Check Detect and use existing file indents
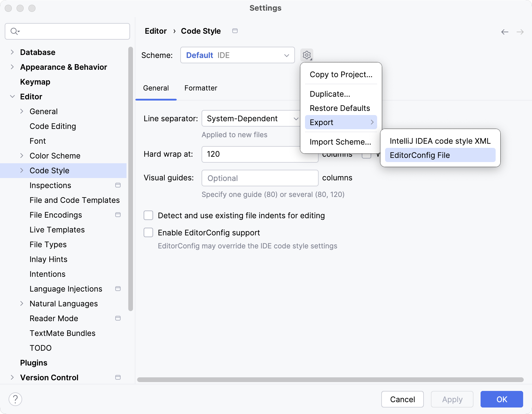 [x=148, y=215]
